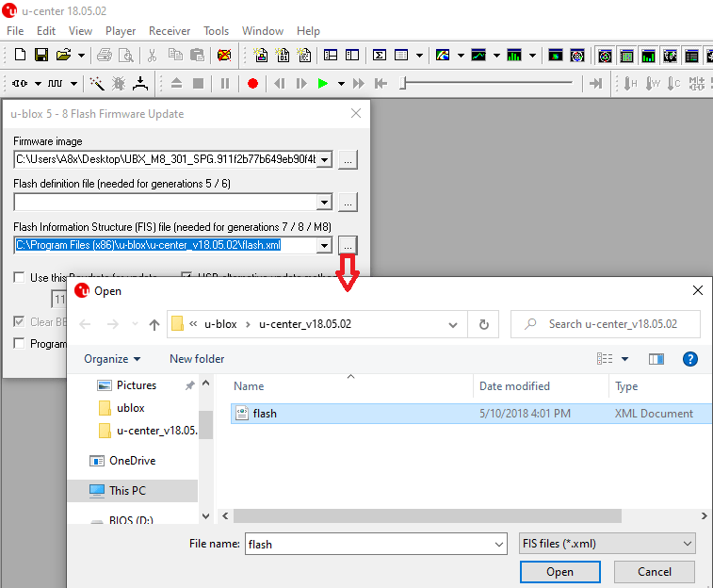Click the red Record button
The width and height of the screenshot is (713, 588).
pos(252,84)
